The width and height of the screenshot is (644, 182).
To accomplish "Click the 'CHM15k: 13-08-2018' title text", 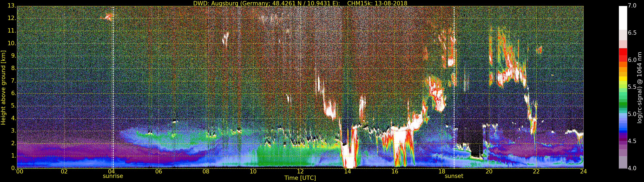I will [377, 3].
